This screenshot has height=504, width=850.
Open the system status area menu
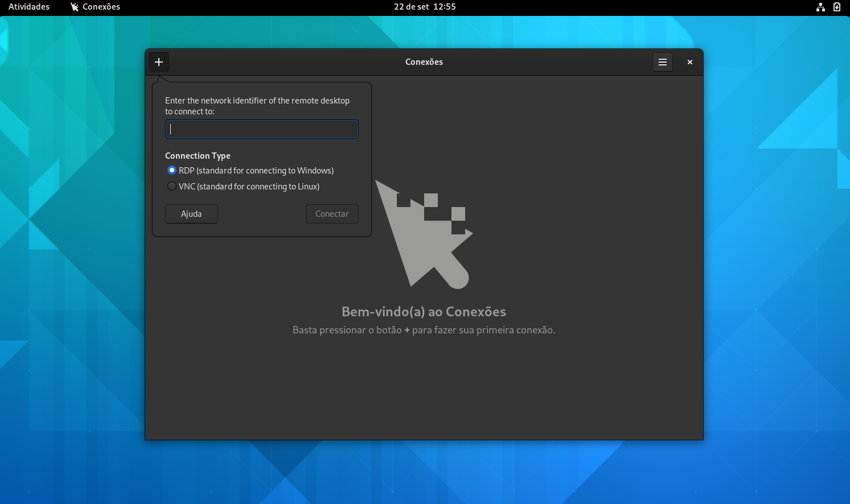828,7
